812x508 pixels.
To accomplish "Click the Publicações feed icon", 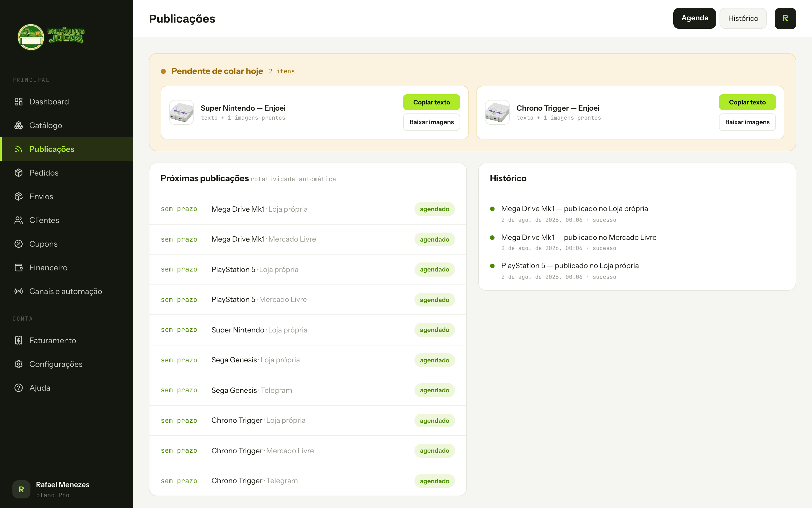I will click(x=18, y=149).
